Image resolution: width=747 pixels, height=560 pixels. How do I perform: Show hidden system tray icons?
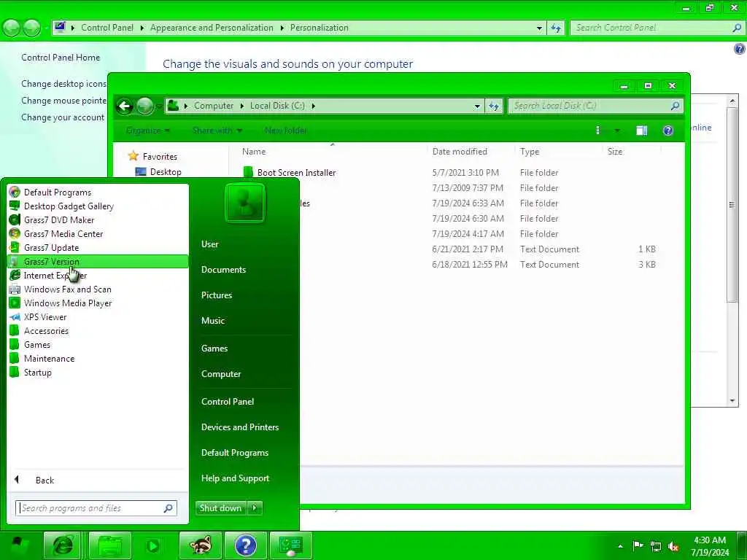[620, 546]
